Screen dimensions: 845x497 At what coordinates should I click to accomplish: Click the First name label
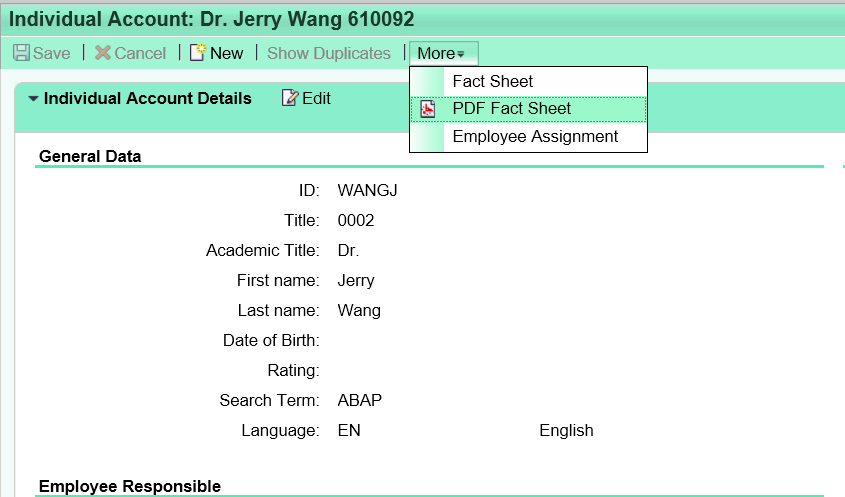click(x=278, y=281)
